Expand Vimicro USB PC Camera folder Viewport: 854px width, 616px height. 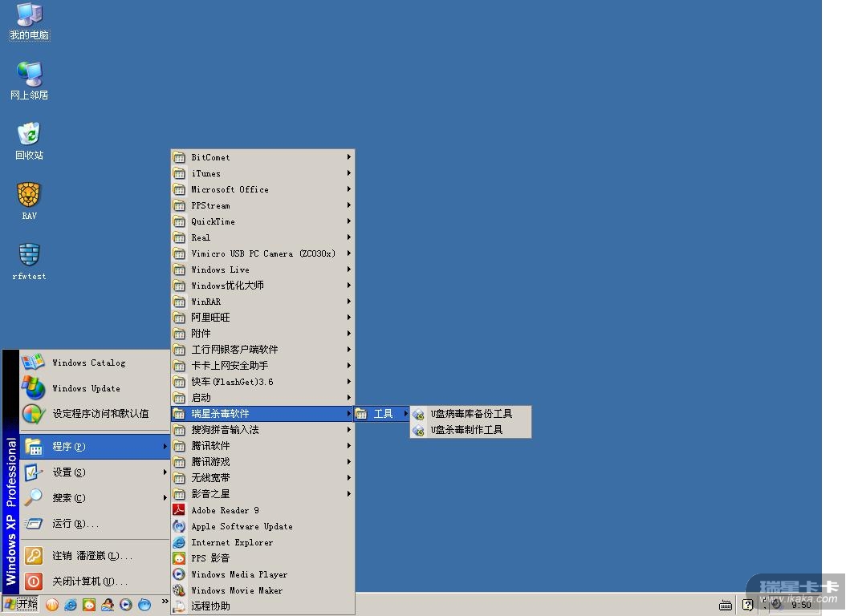[263, 253]
